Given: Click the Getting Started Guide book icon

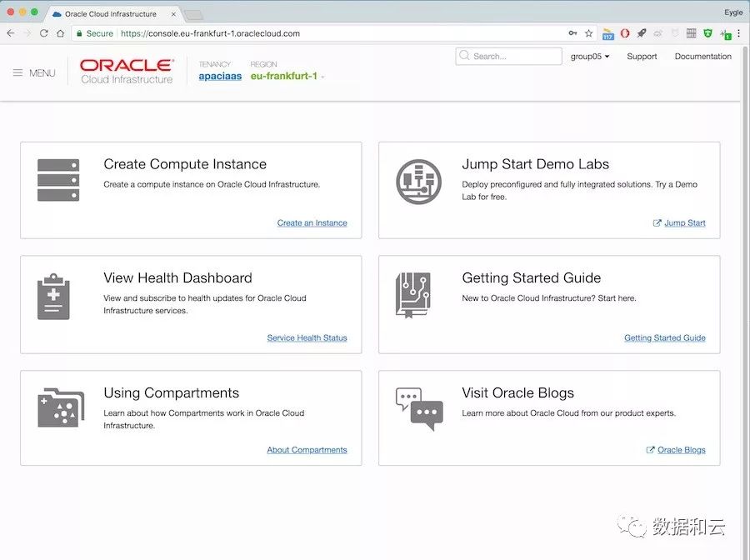Looking at the screenshot, I should [412, 295].
